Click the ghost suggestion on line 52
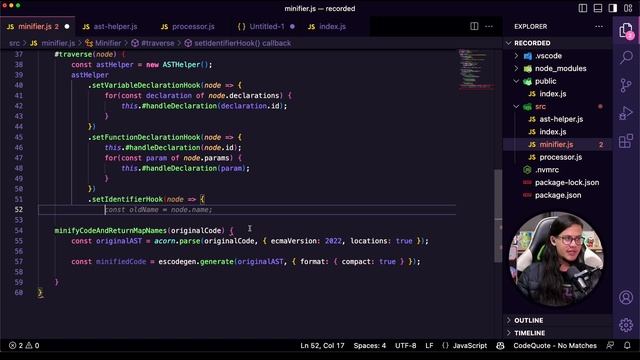Screen dimensions: 640x360 click(x=158, y=210)
